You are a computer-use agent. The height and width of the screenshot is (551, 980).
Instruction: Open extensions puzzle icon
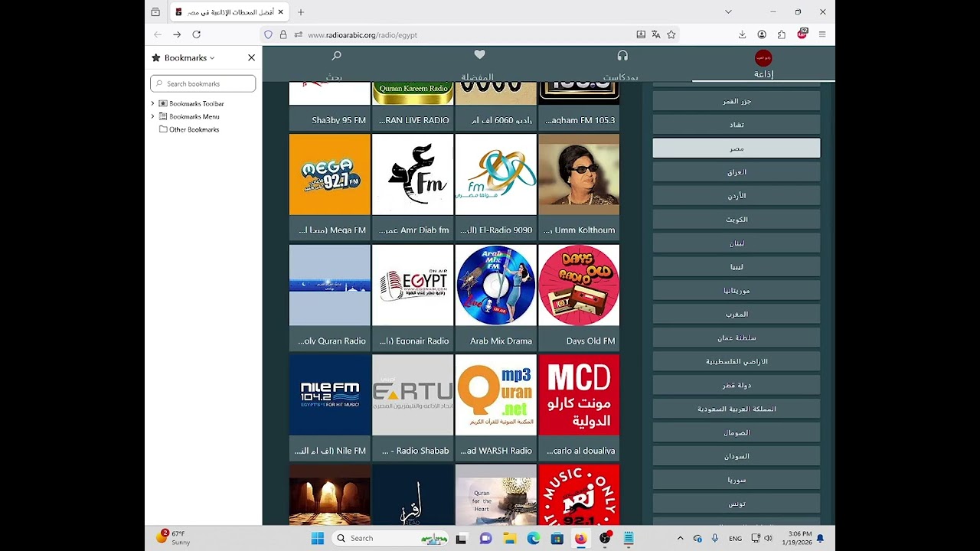pos(782,34)
